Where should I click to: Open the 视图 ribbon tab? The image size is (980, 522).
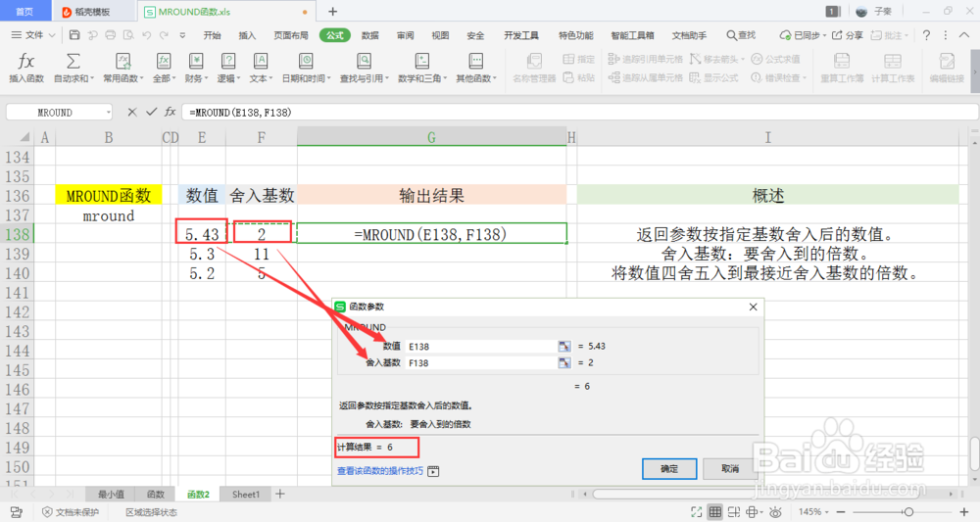point(440,35)
